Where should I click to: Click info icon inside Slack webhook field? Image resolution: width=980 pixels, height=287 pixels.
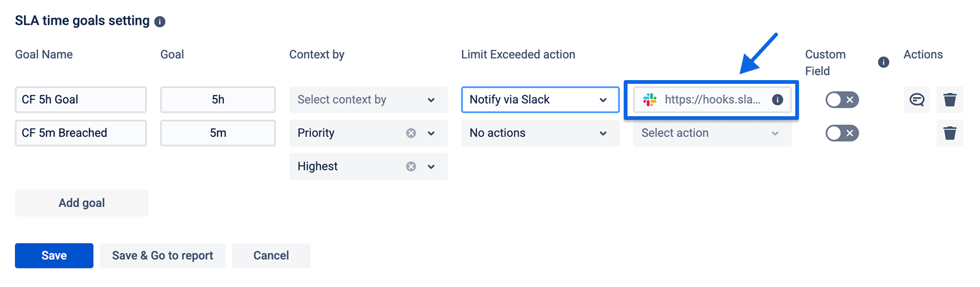point(777,100)
